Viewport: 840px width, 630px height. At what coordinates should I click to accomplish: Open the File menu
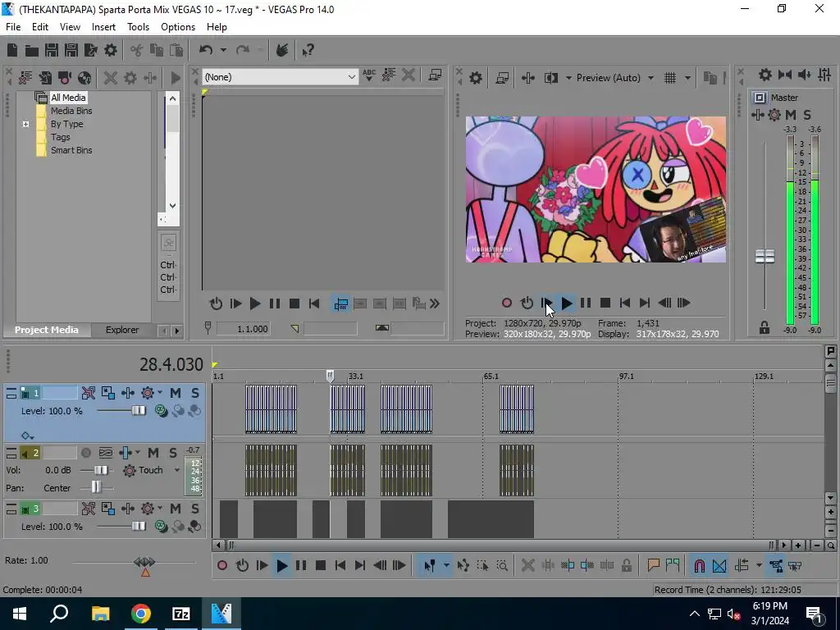coord(13,27)
